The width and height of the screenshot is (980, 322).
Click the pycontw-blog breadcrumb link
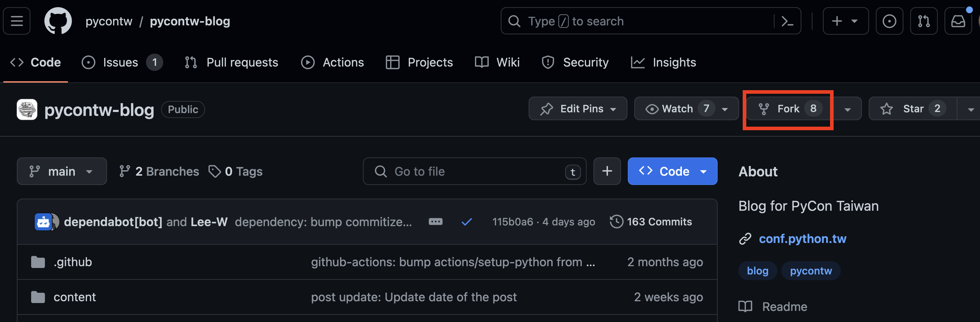click(x=190, y=21)
